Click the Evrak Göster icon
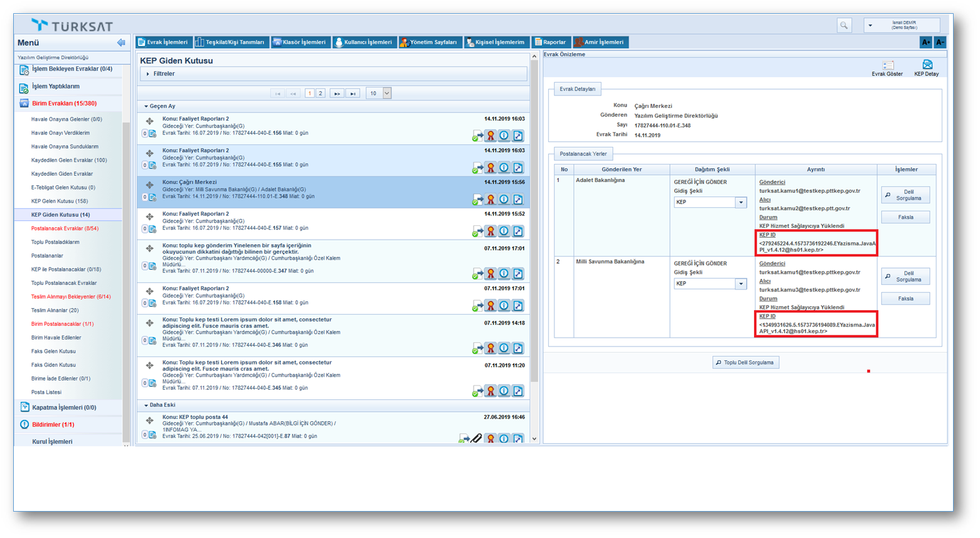 (x=887, y=66)
